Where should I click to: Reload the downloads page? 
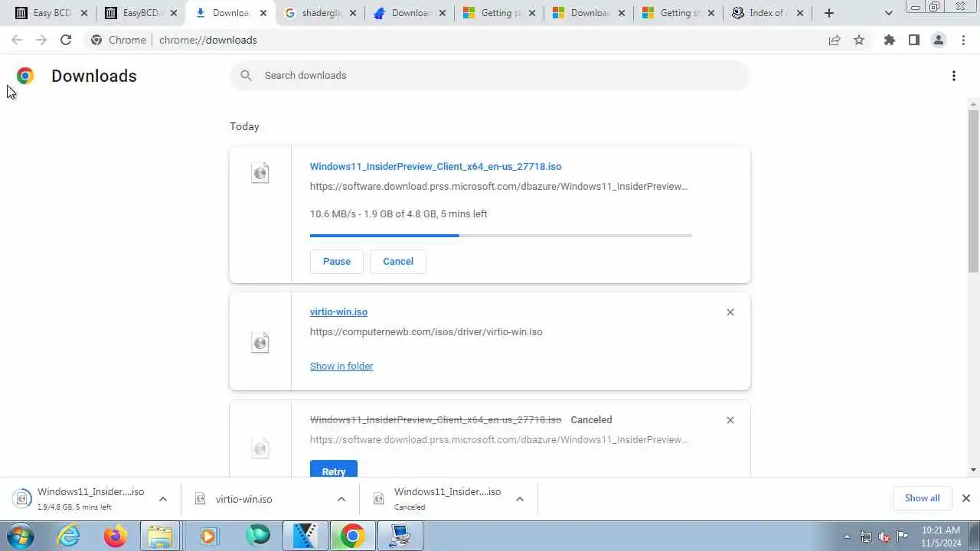click(66, 40)
